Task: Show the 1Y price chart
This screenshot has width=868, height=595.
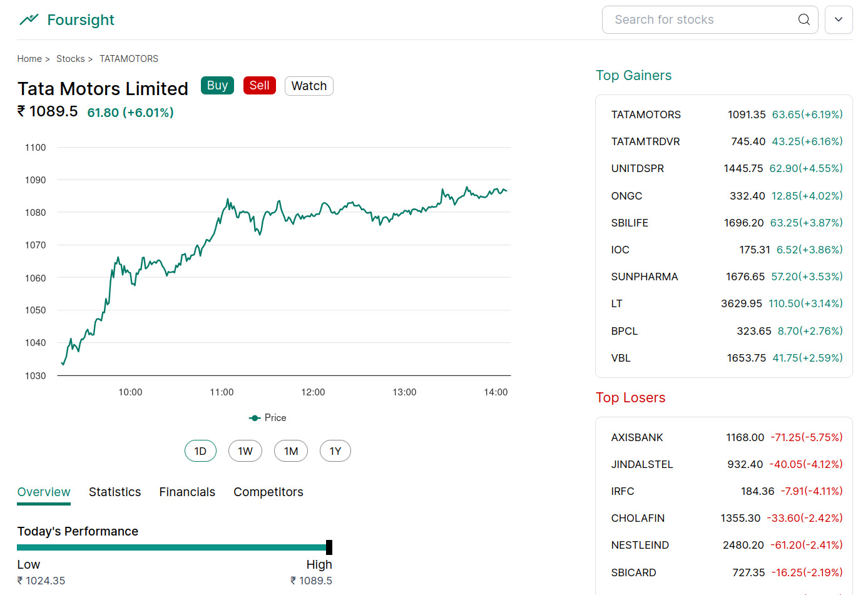Action: [335, 450]
